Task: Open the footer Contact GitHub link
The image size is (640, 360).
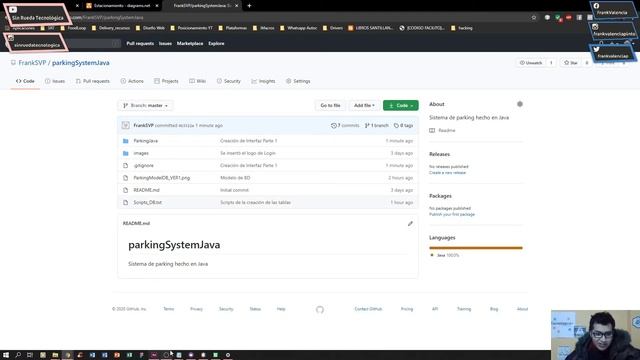Action: (368, 309)
